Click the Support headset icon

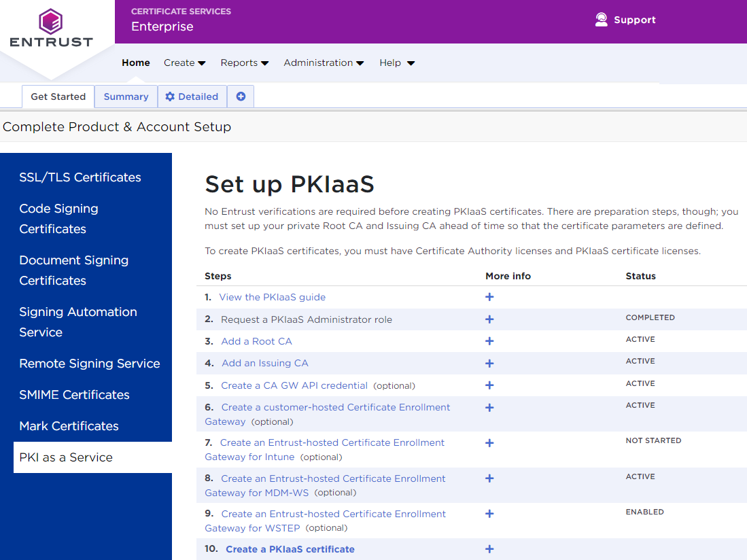click(601, 20)
